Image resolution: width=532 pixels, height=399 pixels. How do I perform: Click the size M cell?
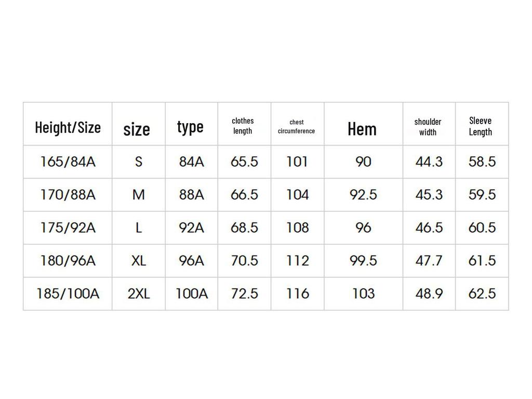tap(139, 195)
